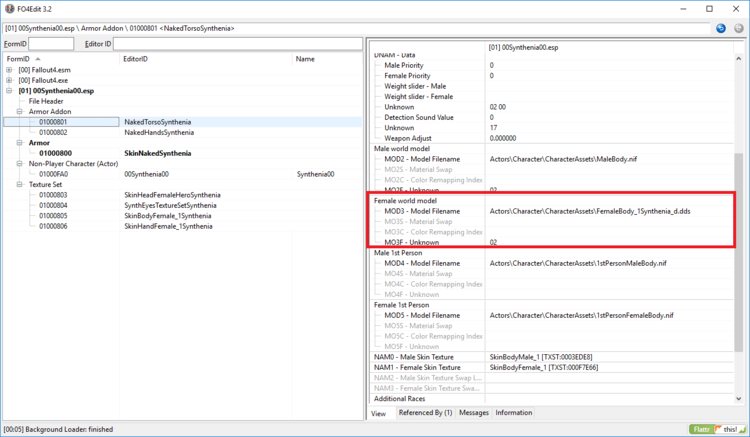Click the record view vertical scrollbar thumb
The height and width of the screenshot is (437, 750).
click(739, 252)
